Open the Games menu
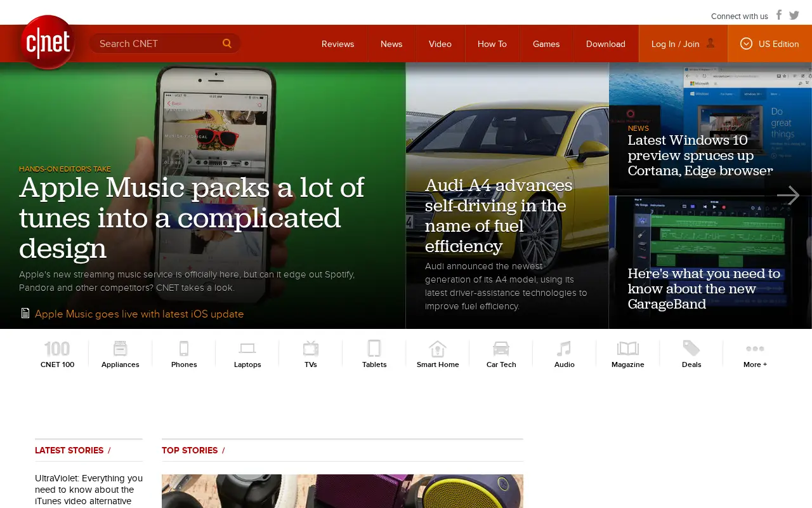This screenshot has height=508, width=812. click(546, 44)
